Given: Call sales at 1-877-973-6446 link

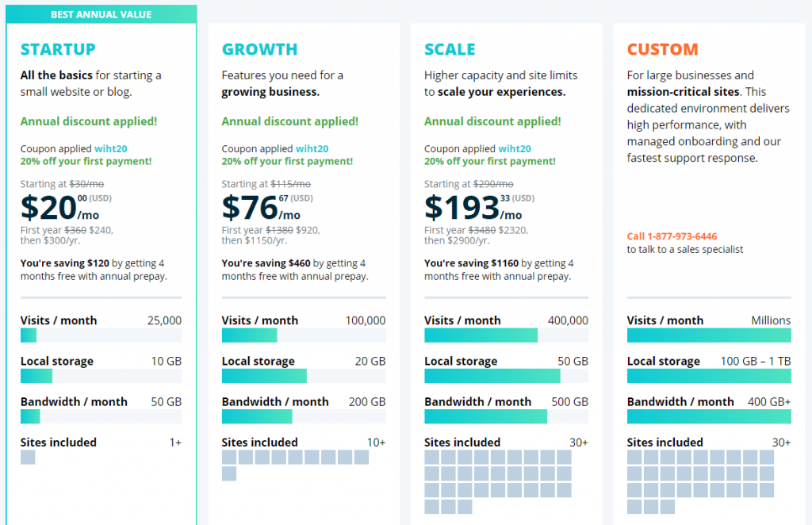Looking at the screenshot, I should click(x=672, y=236).
